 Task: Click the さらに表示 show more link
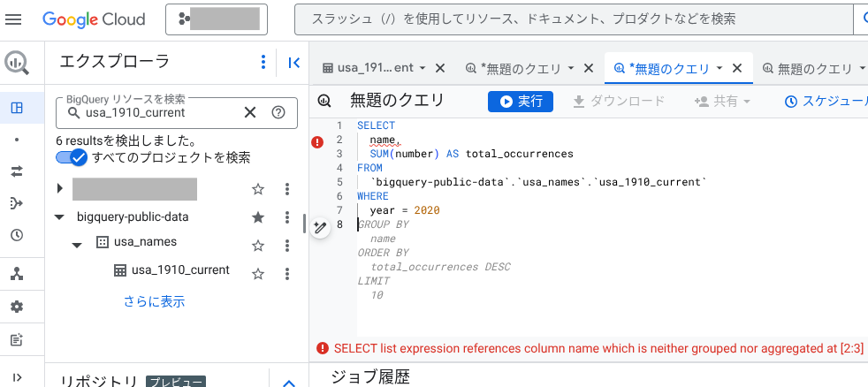click(154, 302)
